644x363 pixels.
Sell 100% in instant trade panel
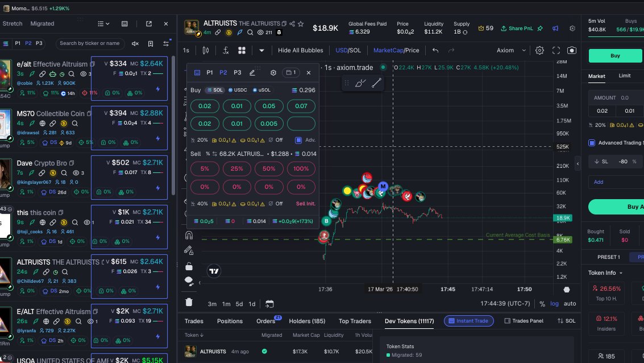click(x=301, y=168)
